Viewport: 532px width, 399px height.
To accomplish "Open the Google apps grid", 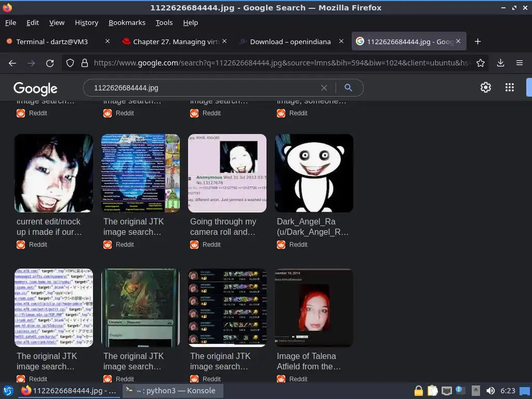I will (509, 87).
